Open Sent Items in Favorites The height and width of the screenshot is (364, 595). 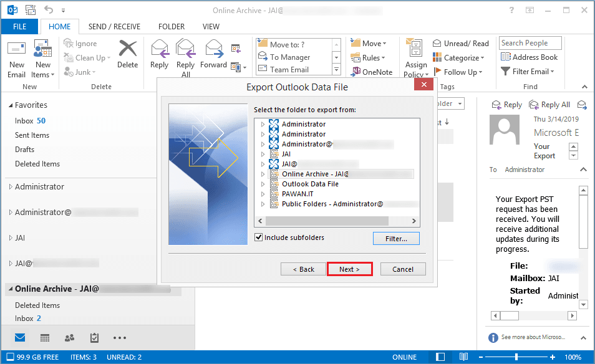[32, 135]
